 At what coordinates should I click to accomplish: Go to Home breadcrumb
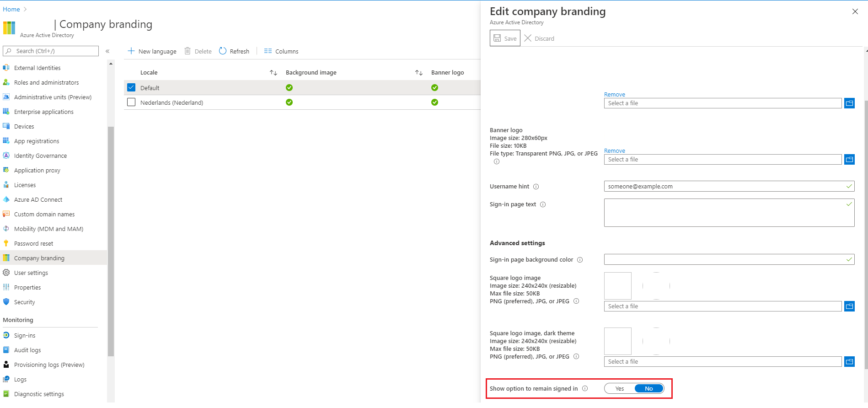click(11, 9)
